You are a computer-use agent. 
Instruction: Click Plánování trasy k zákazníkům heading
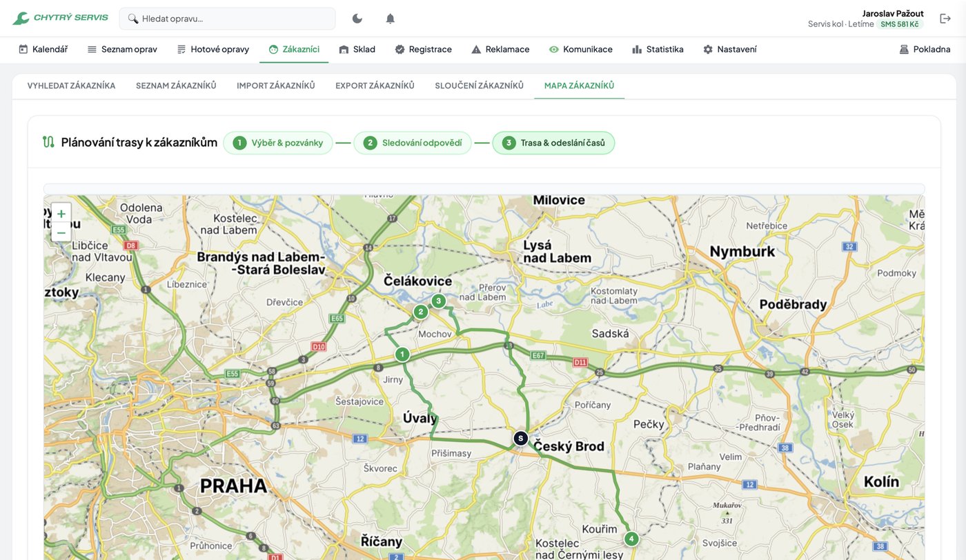click(139, 143)
